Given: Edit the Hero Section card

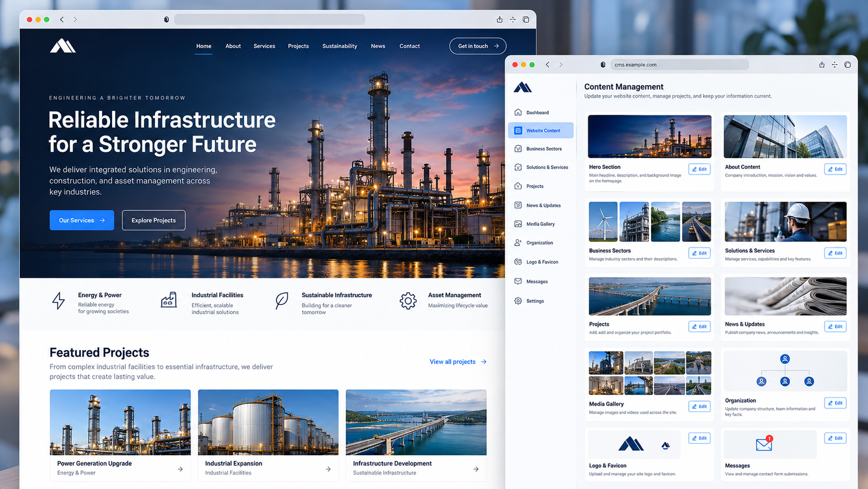Looking at the screenshot, I should 699,169.
